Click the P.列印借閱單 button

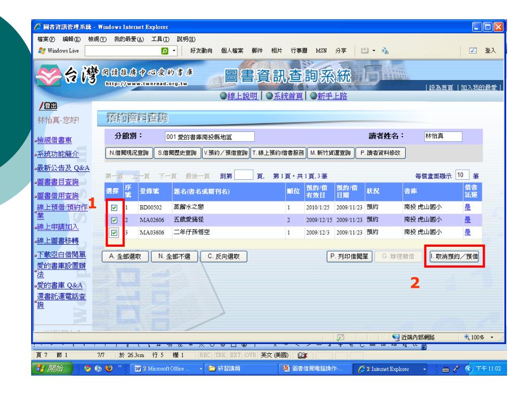(349, 257)
